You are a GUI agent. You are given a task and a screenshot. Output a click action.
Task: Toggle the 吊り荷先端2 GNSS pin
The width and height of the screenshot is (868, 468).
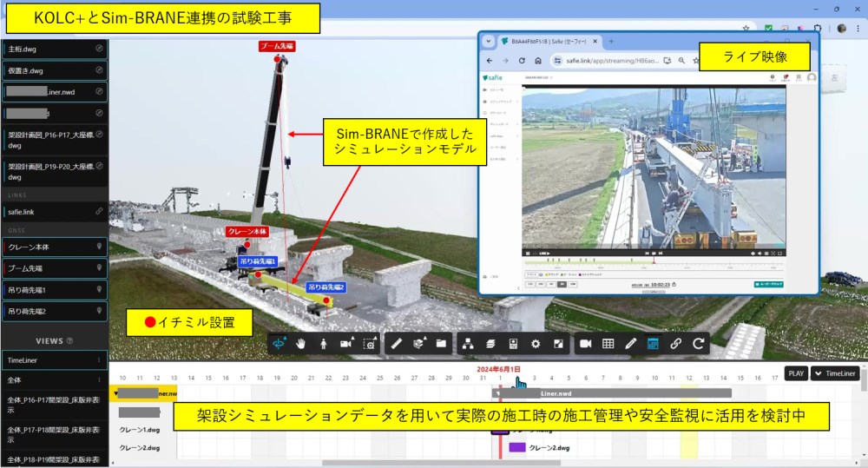(99, 311)
